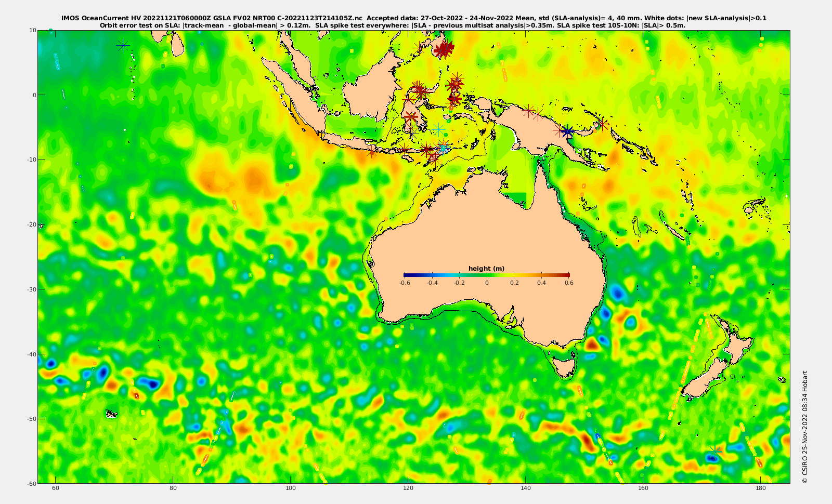The image size is (832, 504).
Task: Click the "Orbit error test on SLA" subtitle line
Action: (393, 25)
